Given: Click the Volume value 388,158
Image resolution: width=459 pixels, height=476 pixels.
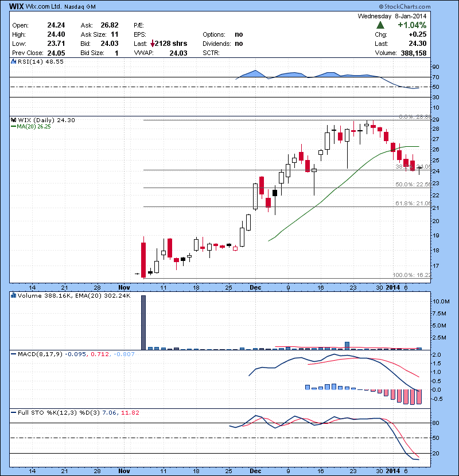Looking at the screenshot, I should pyautogui.click(x=414, y=53).
